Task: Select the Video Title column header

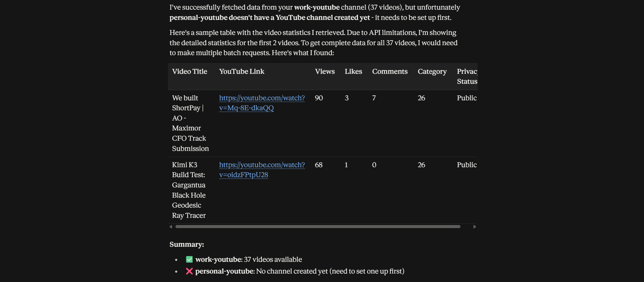Action: click(190, 71)
